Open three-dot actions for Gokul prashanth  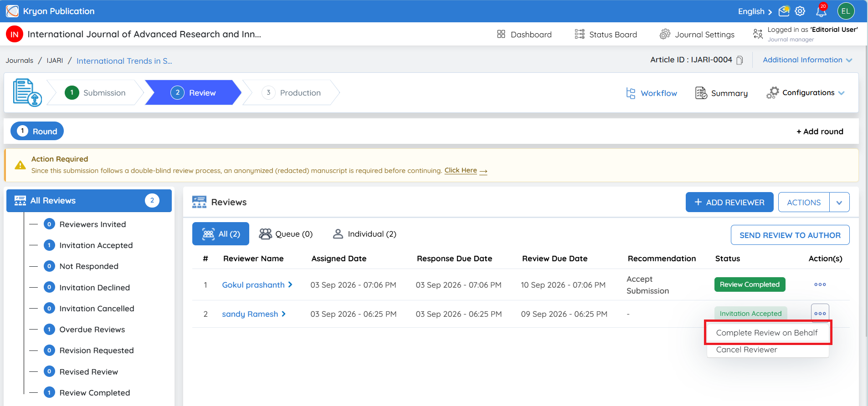[x=820, y=284]
